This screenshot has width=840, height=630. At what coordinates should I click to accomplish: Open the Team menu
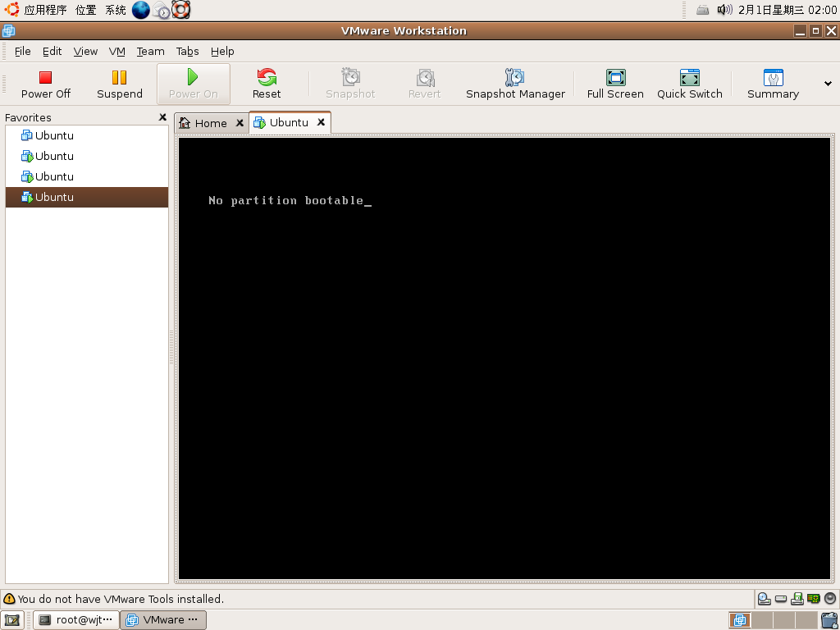coord(151,52)
